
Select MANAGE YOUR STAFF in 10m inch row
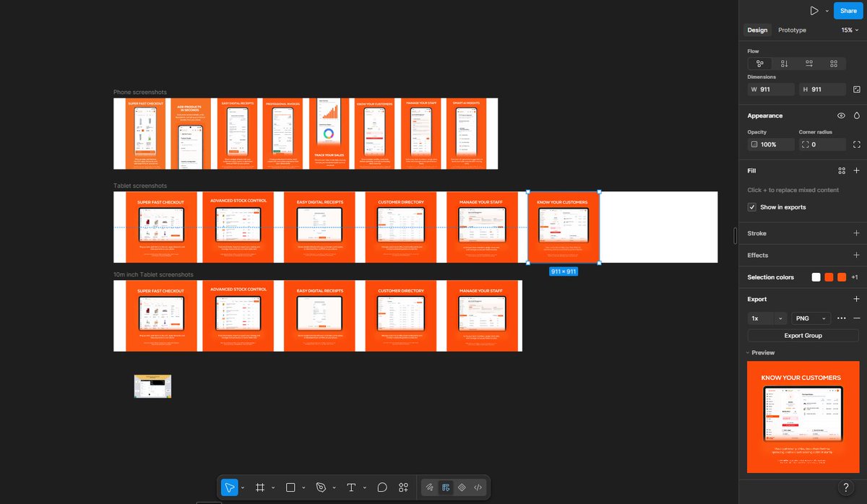point(482,316)
